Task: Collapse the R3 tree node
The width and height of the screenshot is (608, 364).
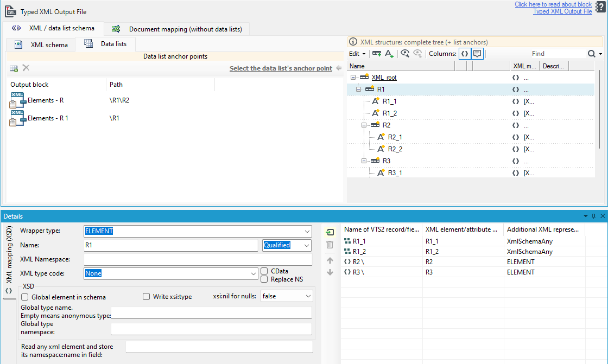Action: 364,161
